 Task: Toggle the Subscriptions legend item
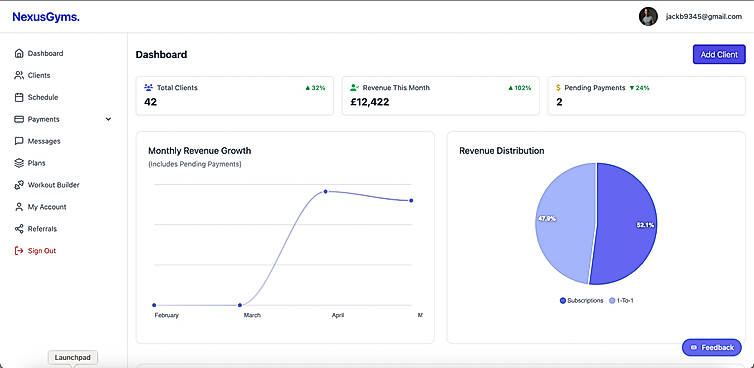(x=581, y=301)
